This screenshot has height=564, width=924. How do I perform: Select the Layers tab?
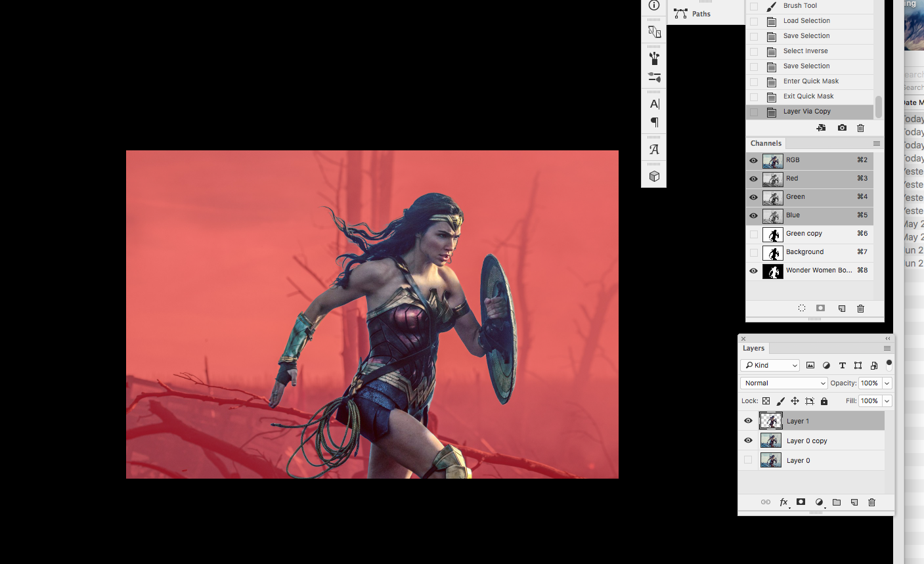click(x=753, y=349)
